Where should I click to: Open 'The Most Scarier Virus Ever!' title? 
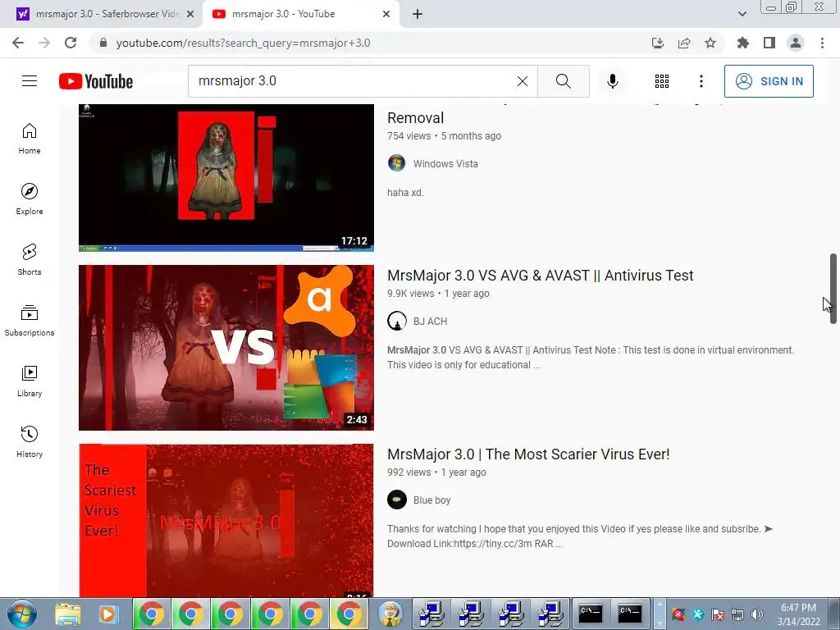(528, 454)
